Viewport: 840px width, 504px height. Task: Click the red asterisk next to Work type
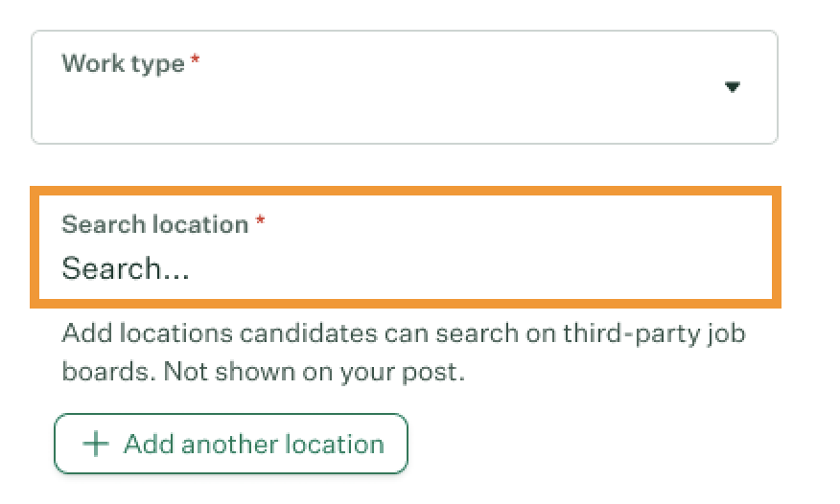click(x=196, y=61)
